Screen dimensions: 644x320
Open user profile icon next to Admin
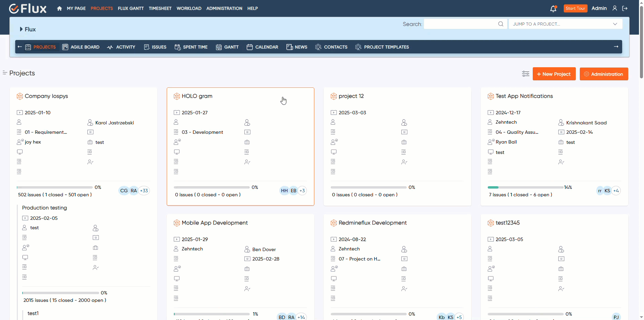point(615,8)
